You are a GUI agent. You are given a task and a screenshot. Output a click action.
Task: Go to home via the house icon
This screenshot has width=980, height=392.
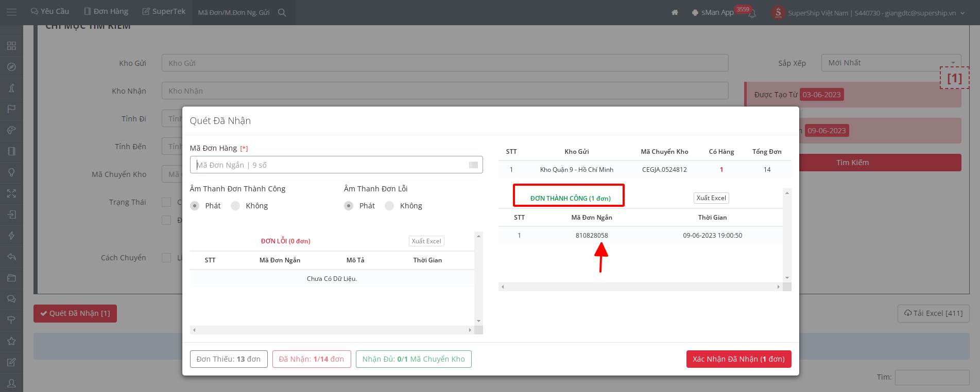pyautogui.click(x=675, y=12)
